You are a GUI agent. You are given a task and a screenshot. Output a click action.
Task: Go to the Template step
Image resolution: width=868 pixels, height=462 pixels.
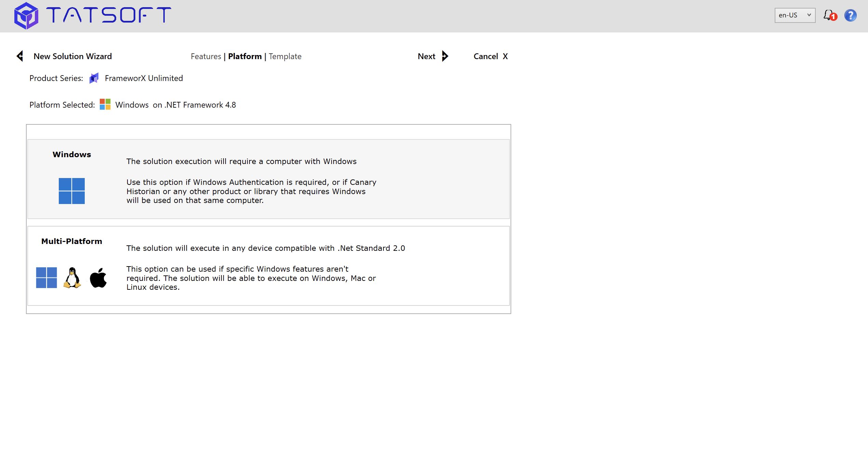(x=285, y=56)
